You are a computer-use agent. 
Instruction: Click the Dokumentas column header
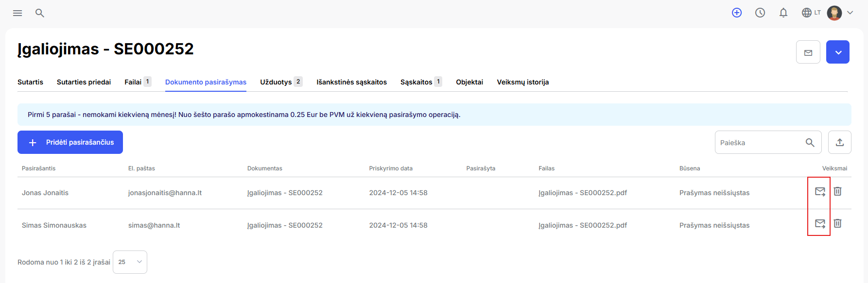264,168
